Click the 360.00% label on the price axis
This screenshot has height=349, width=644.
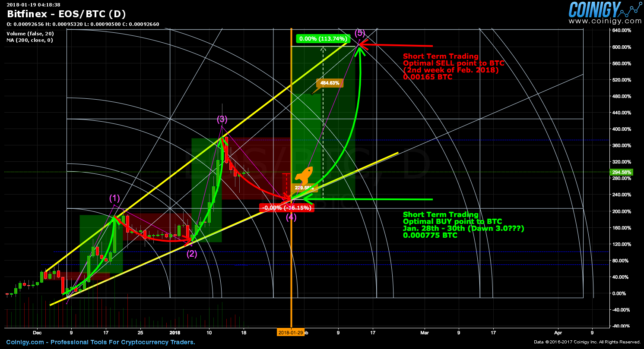[622, 145]
